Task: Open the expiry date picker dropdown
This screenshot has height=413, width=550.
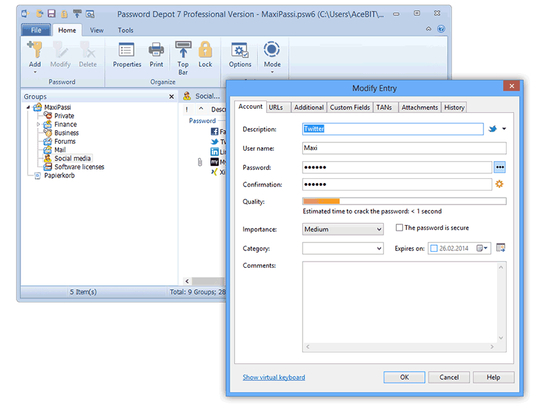Action: tap(482, 248)
